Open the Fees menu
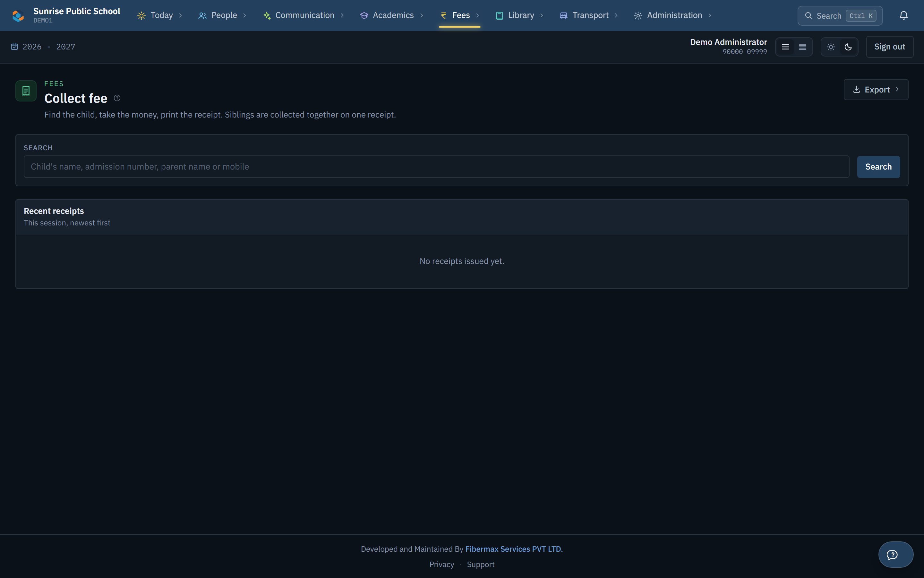Image resolution: width=924 pixels, height=578 pixels. click(x=460, y=15)
